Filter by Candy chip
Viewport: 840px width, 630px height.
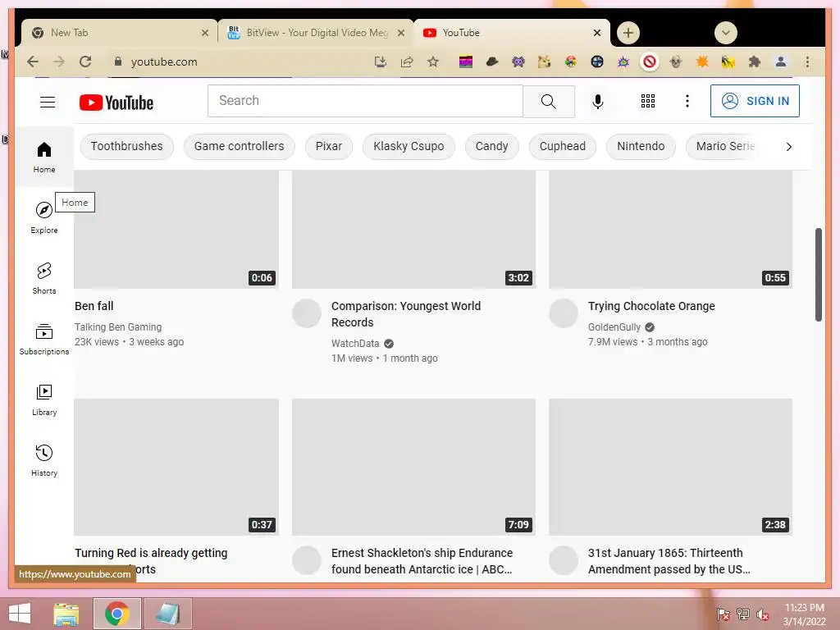[492, 146]
